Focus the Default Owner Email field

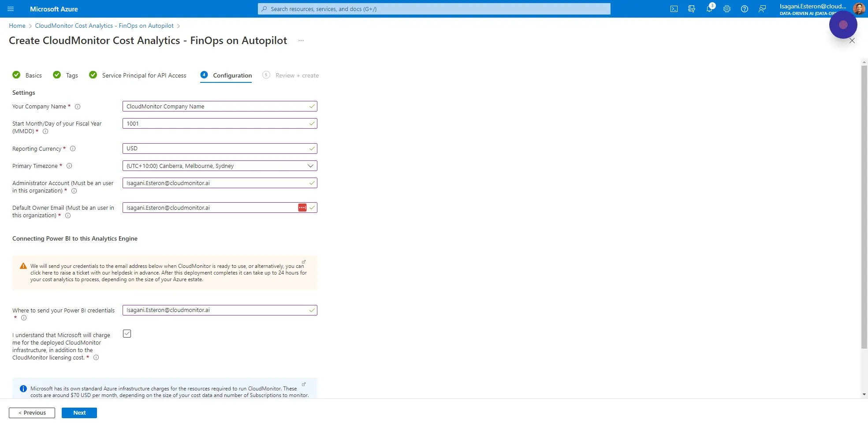[220, 208]
